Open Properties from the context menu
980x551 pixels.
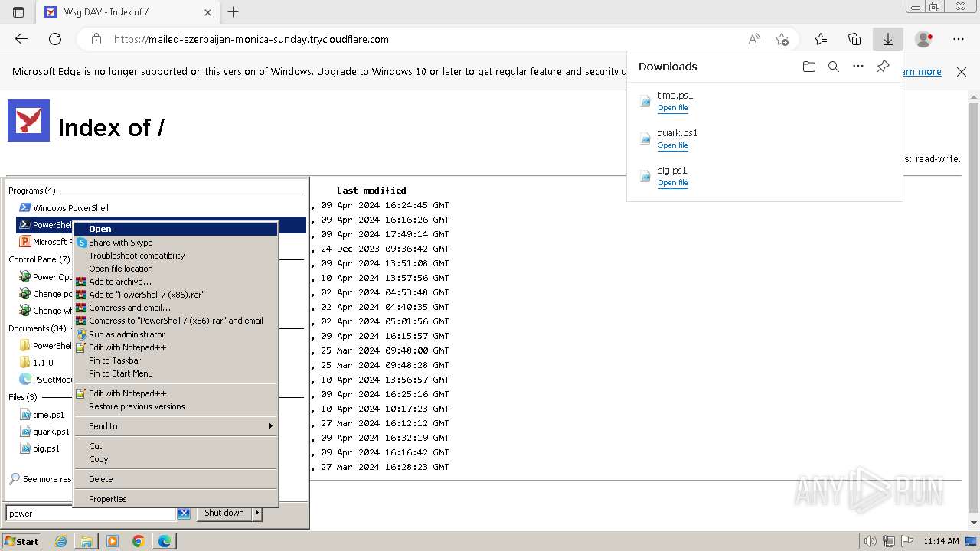tap(175, 499)
